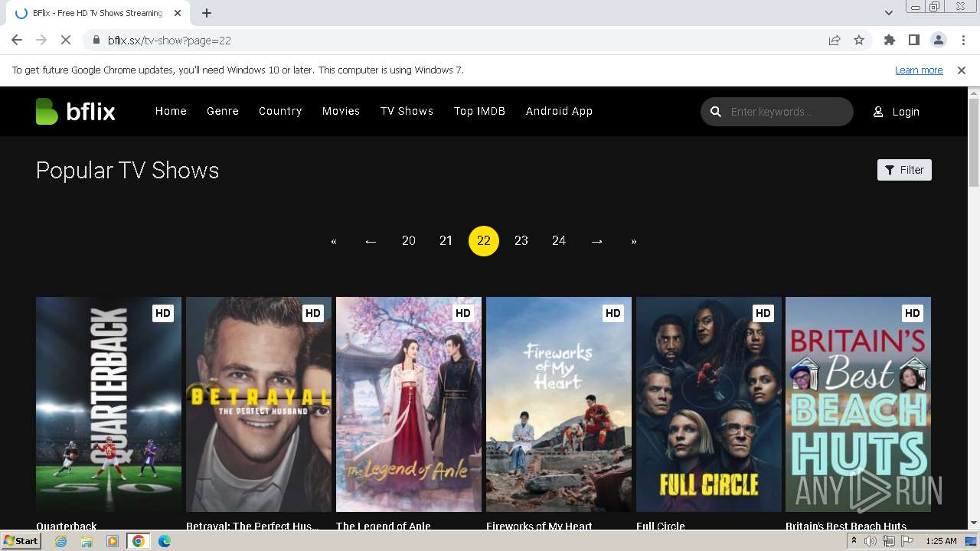
Task: Open Britain's Best Beach Huts poster
Action: (858, 404)
